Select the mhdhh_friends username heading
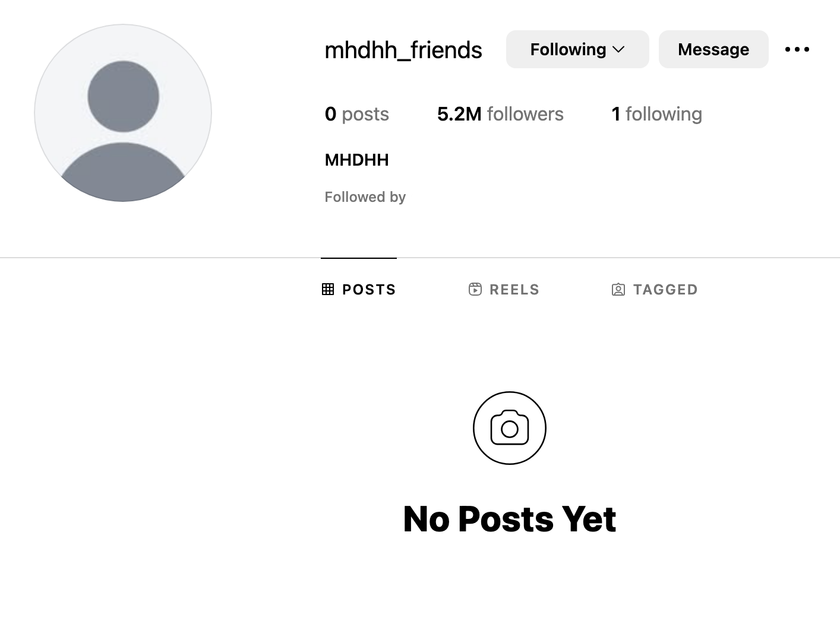 click(403, 50)
